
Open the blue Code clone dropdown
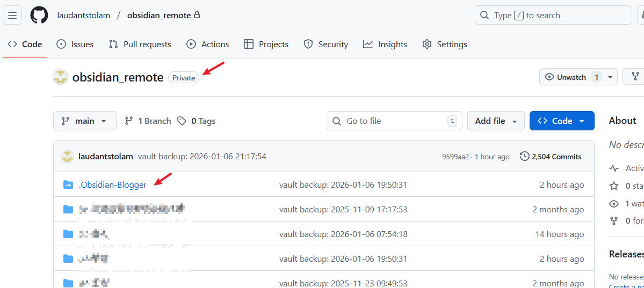pyautogui.click(x=561, y=121)
